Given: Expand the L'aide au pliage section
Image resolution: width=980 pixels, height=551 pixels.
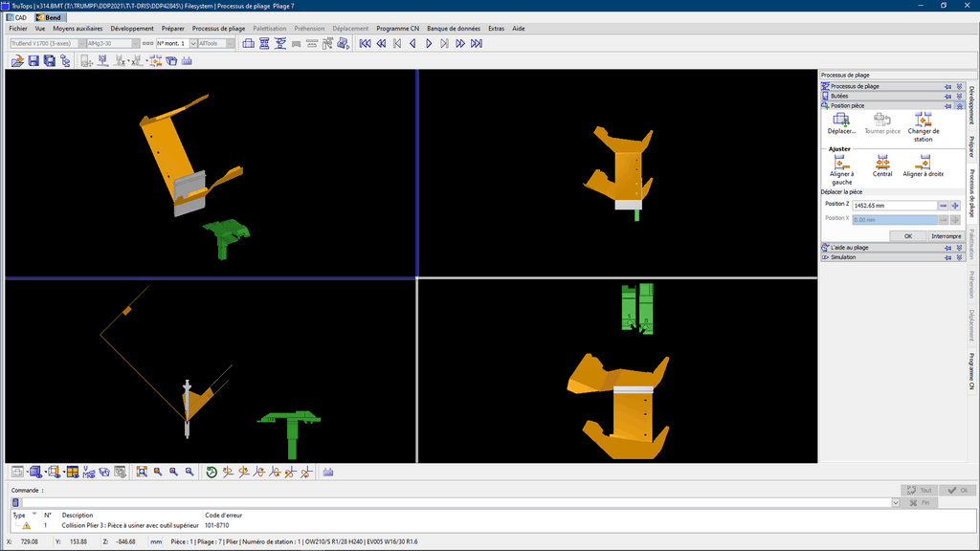Looking at the screenshot, I should [x=959, y=248].
